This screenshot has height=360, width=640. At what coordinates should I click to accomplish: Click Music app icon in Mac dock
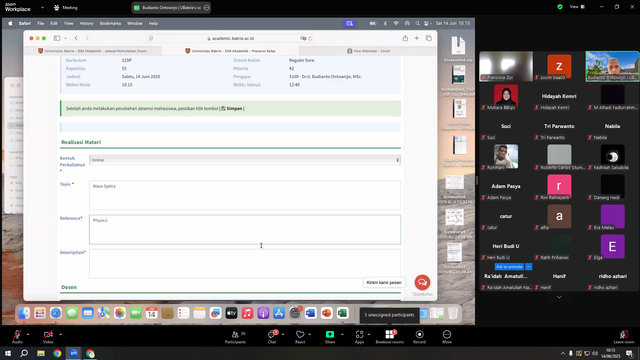tap(247, 313)
